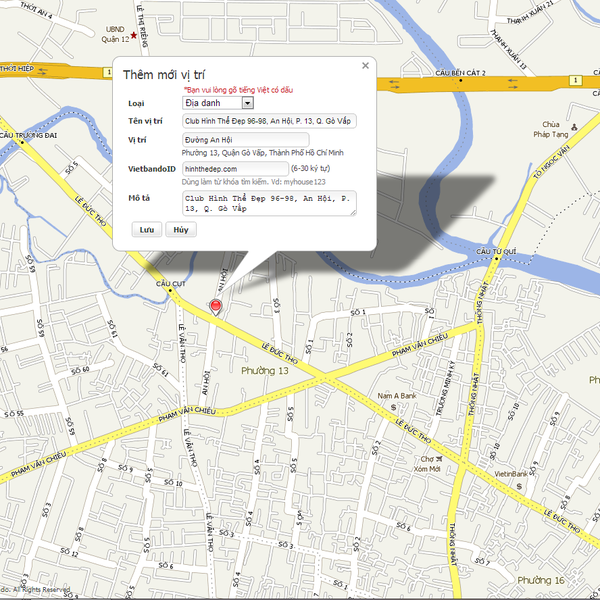600x600 pixels.
Task: Click the Cầu Từ Quí label
Action: tap(496, 251)
